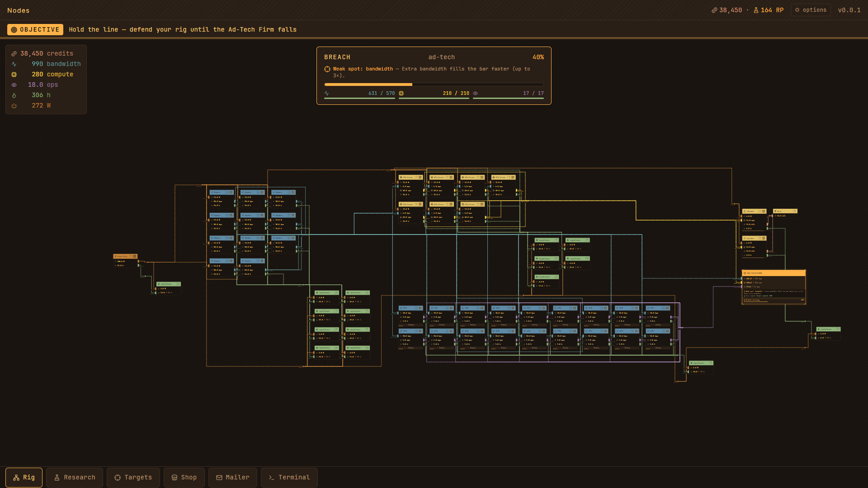Click the rightmost header button on Power Plant node
The height and width of the screenshot is (488, 868).
pyautogui.click(x=134, y=256)
